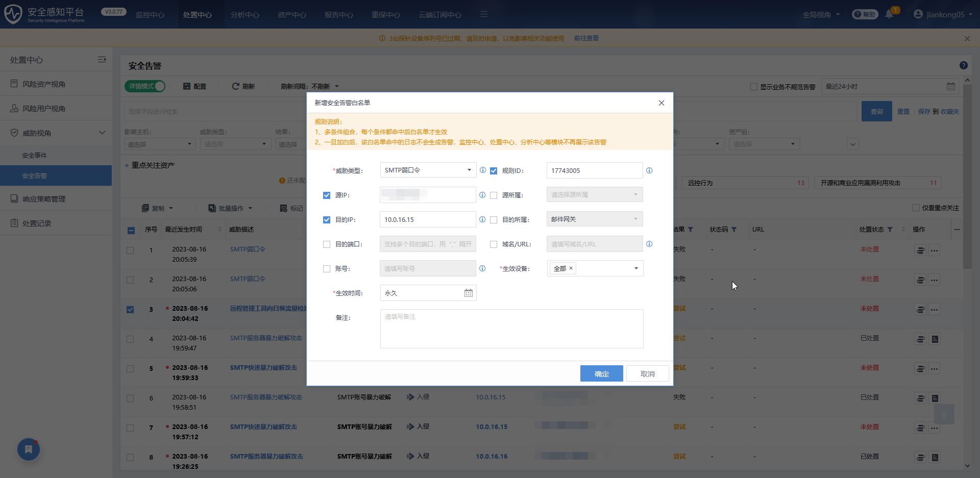Click the filter icon on 状态码 column
Viewport: 980px width, 478px height.
point(734,230)
